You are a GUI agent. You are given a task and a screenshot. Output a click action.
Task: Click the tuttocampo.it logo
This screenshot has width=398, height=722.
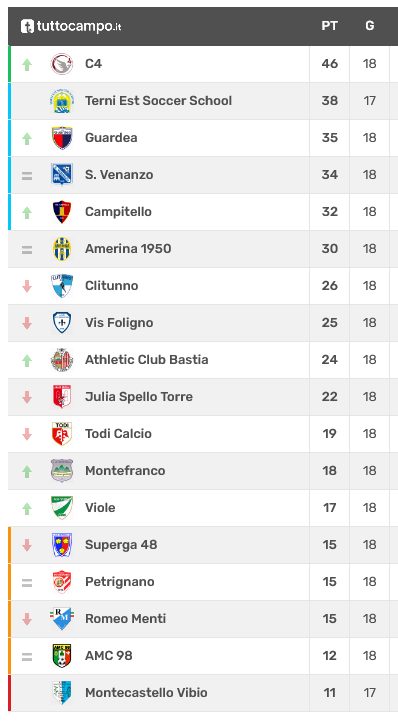(71, 26)
